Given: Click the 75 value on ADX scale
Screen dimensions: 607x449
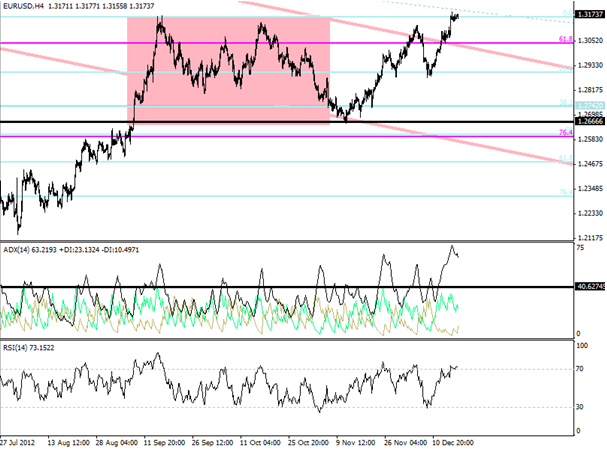Looking at the screenshot, I should (x=580, y=248).
